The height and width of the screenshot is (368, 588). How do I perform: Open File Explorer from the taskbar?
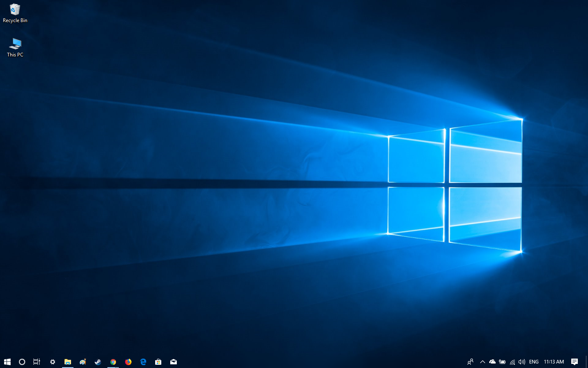pyautogui.click(x=68, y=362)
